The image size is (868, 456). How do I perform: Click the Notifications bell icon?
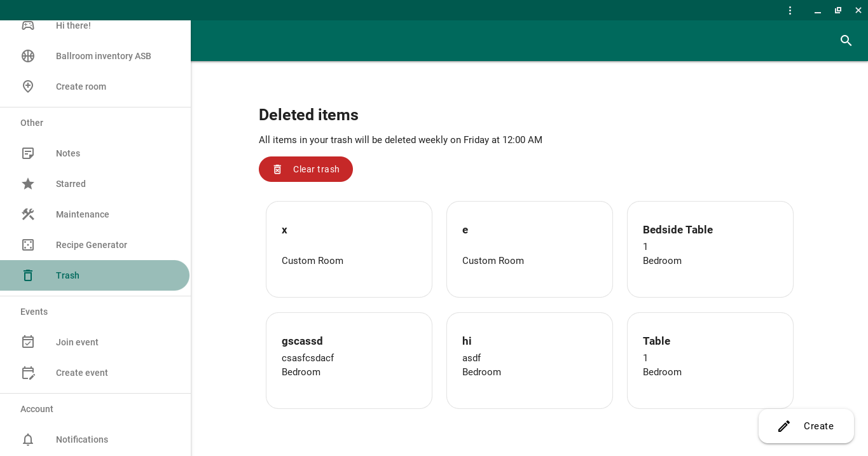coord(28,439)
